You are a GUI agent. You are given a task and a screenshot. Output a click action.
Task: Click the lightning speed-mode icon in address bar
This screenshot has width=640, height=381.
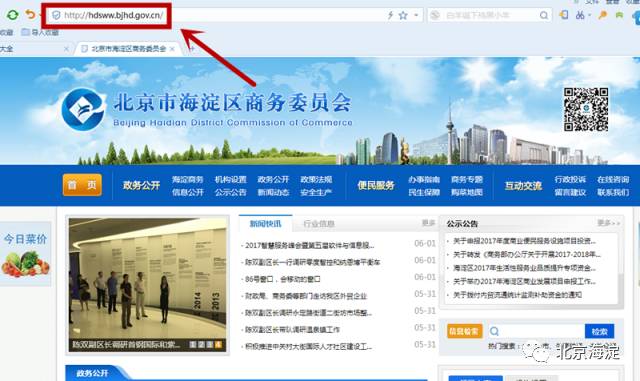point(390,16)
